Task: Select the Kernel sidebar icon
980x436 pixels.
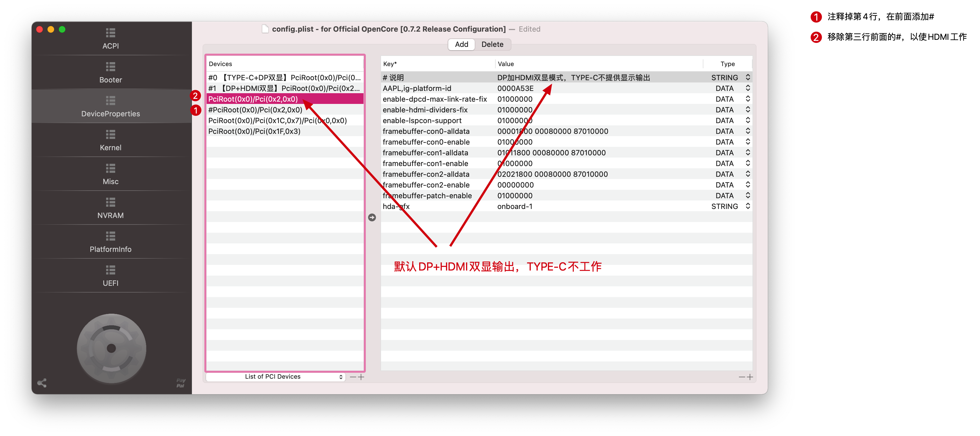Action: (x=110, y=135)
